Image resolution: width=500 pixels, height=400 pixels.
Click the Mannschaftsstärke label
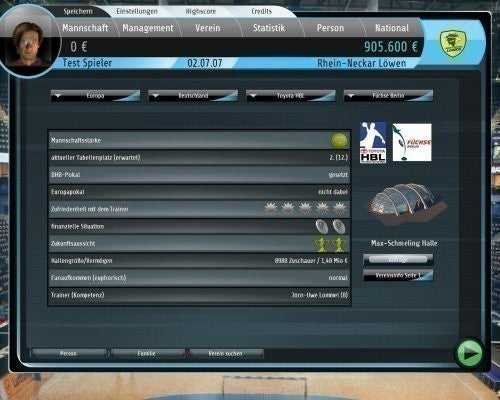click(76, 140)
